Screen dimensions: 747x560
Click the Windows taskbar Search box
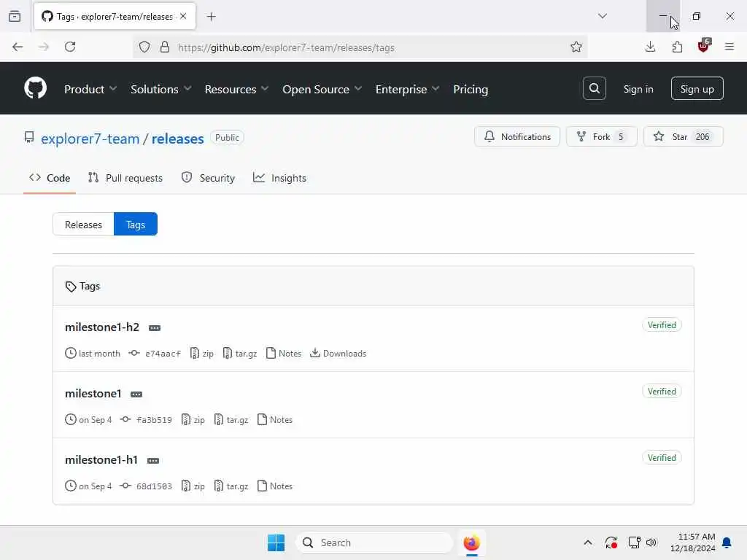click(374, 542)
